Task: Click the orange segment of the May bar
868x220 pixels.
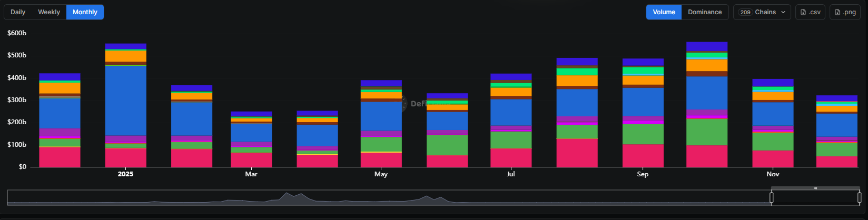Action: pyautogui.click(x=381, y=95)
